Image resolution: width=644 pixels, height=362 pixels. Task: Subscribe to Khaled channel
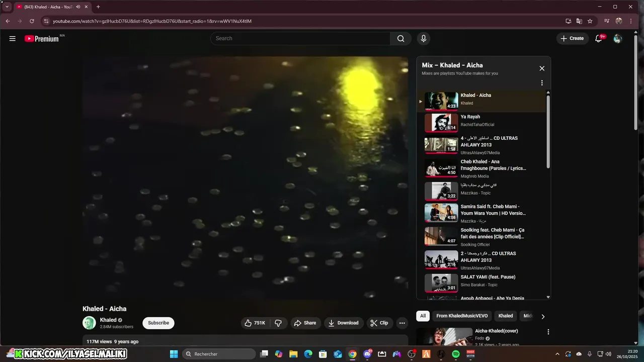click(x=158, y=323)
